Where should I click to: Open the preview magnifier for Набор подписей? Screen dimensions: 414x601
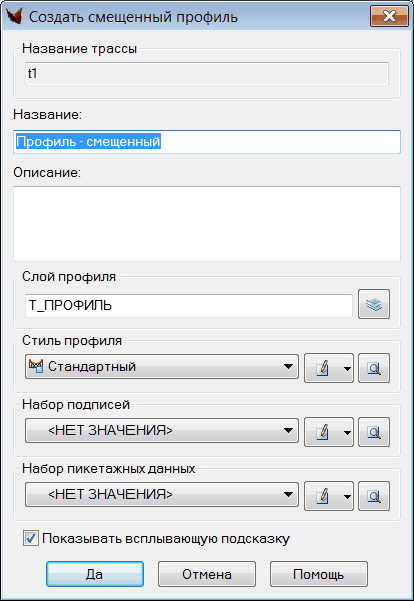(x=374, y=432)
